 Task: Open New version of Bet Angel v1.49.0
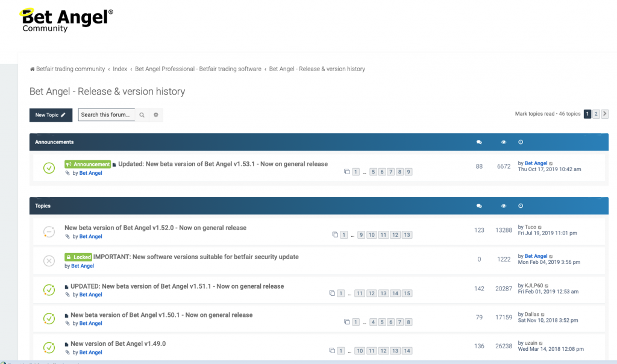[118, 344]
